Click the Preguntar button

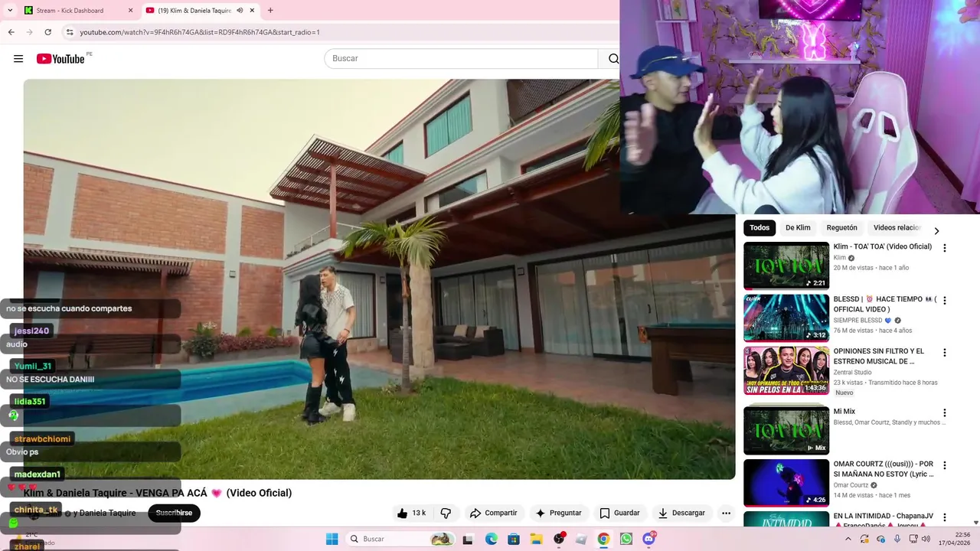(558, 513)
